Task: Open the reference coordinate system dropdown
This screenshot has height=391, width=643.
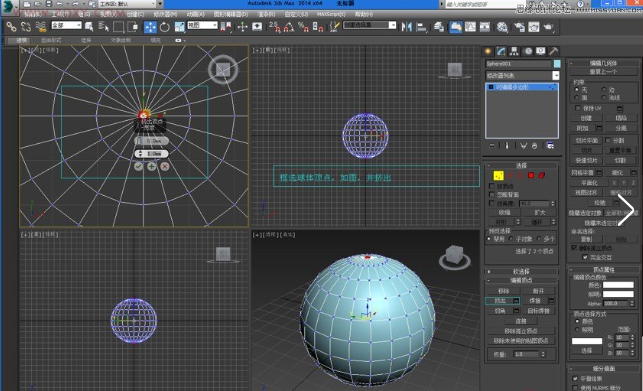Action: point(202,25)
